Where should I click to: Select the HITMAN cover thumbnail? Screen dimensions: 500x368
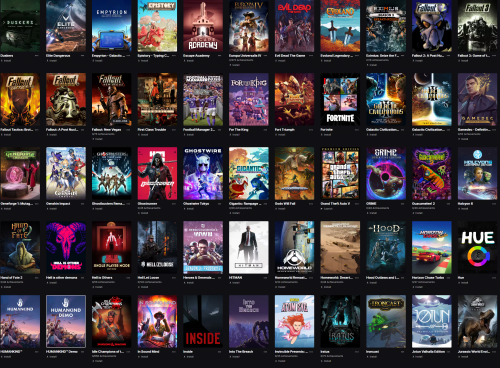(x=249, y=247)
